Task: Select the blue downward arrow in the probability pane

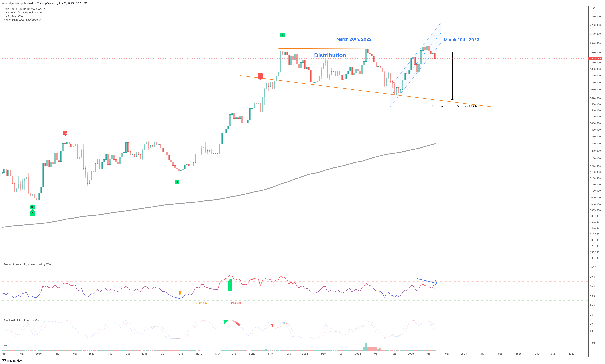Action: tap(427, 282)
